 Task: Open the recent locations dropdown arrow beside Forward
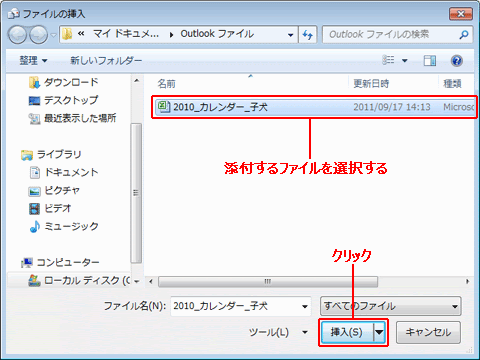point(53,35)
